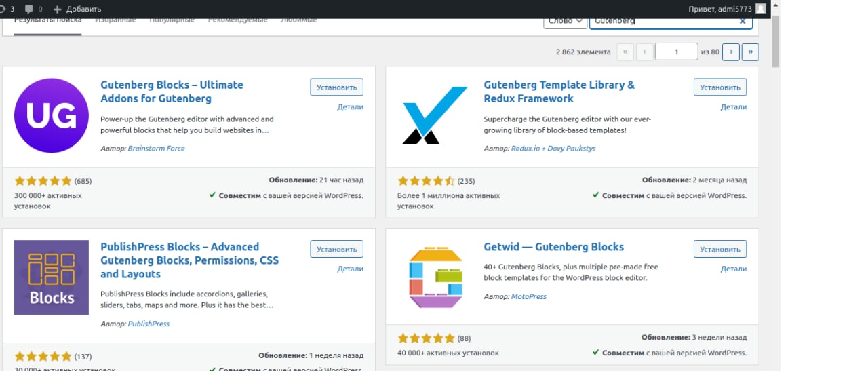Clear search field with X icon
The image size is (868, 371).
[742, 21]
